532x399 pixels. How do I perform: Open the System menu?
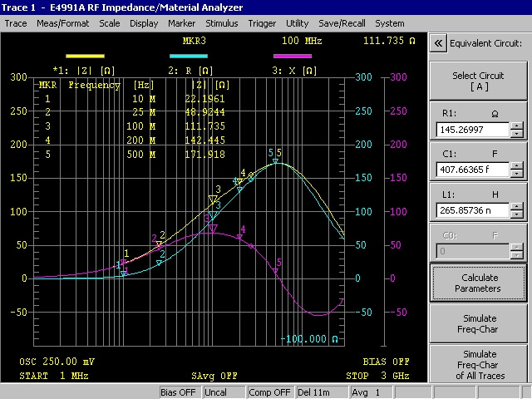[x=390, y=23]
